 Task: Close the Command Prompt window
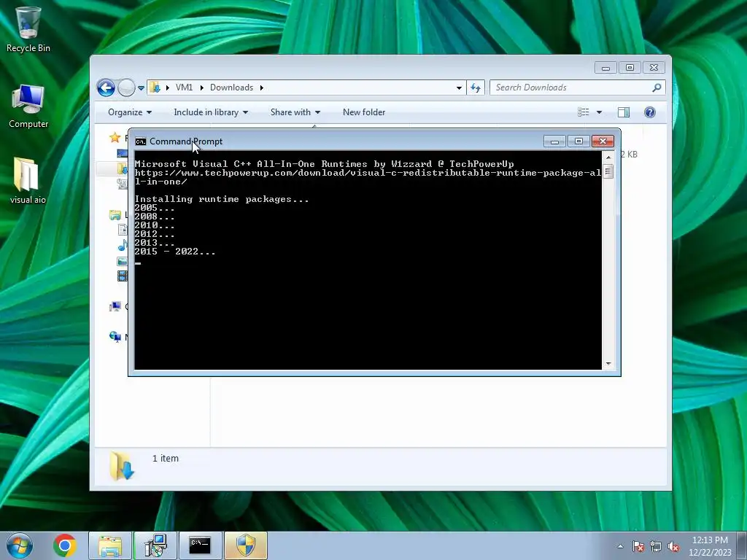[603, 141]
